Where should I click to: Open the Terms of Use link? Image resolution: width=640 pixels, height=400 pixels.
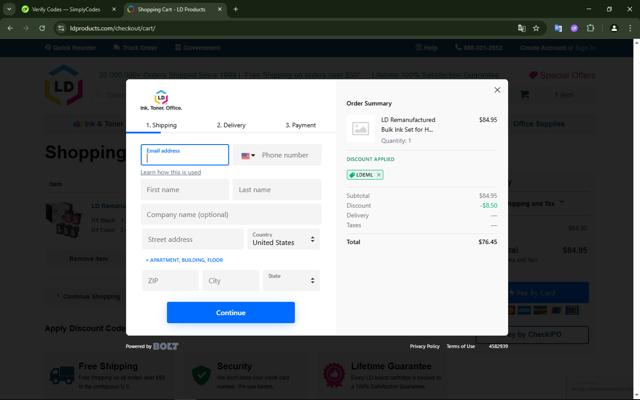coord(460,346)
